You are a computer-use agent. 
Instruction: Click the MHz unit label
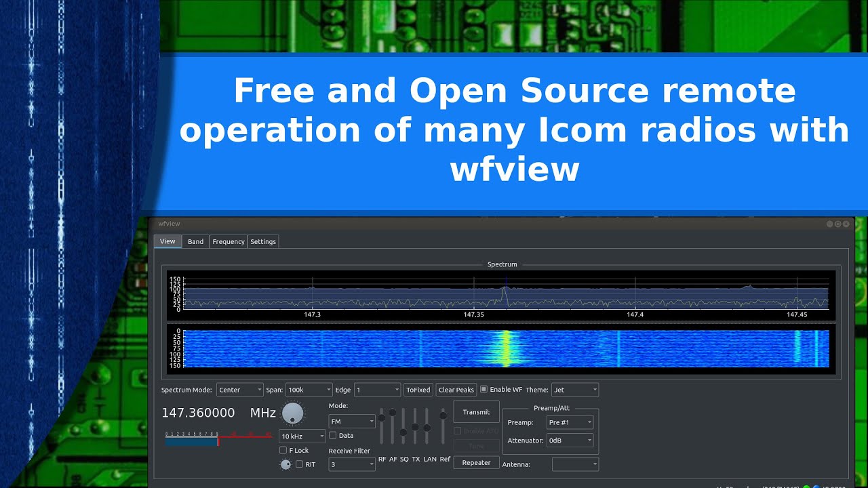click(x=263, y=413)
